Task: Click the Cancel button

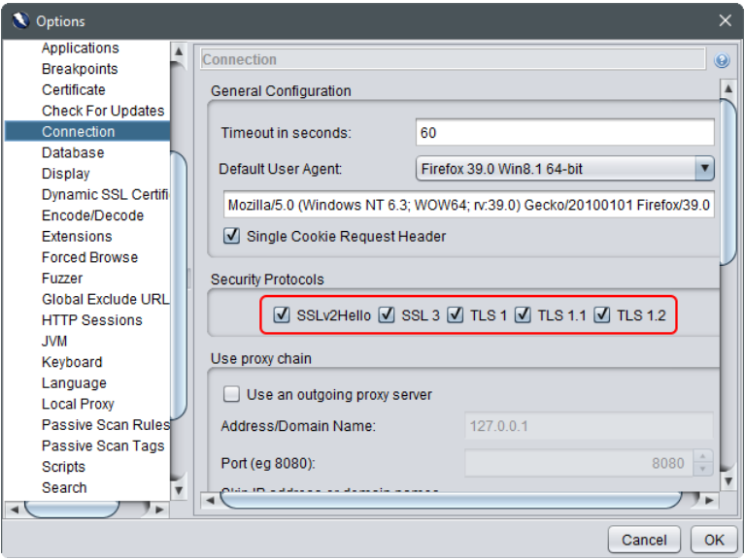Action: tap(644, 540)
